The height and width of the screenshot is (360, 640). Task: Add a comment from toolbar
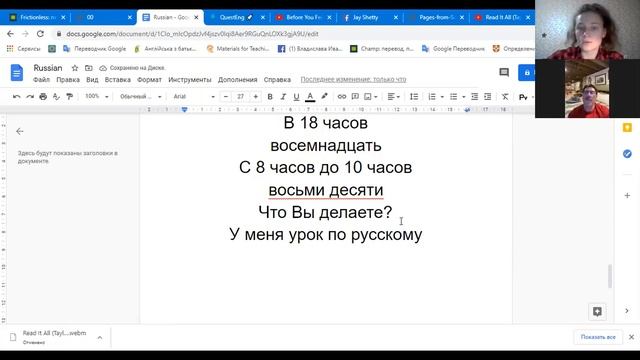(355, 97)
